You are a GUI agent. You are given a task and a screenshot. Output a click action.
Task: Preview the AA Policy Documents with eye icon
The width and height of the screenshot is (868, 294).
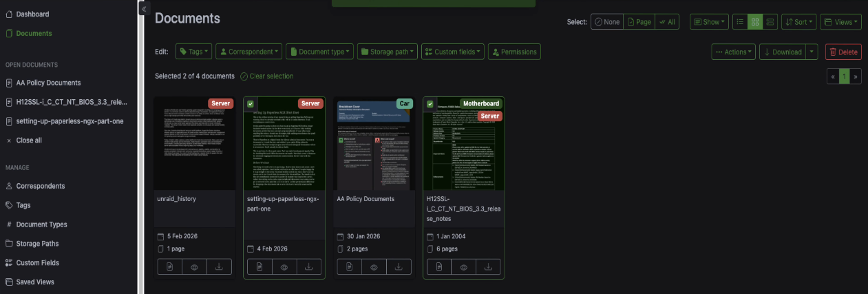[x=374, y=266]
